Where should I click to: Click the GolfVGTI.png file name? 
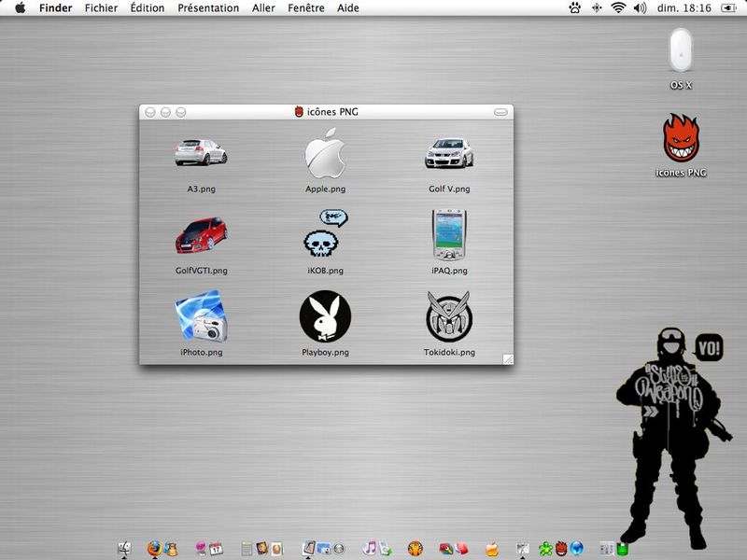pyautogui.click(x=201, y=271)
